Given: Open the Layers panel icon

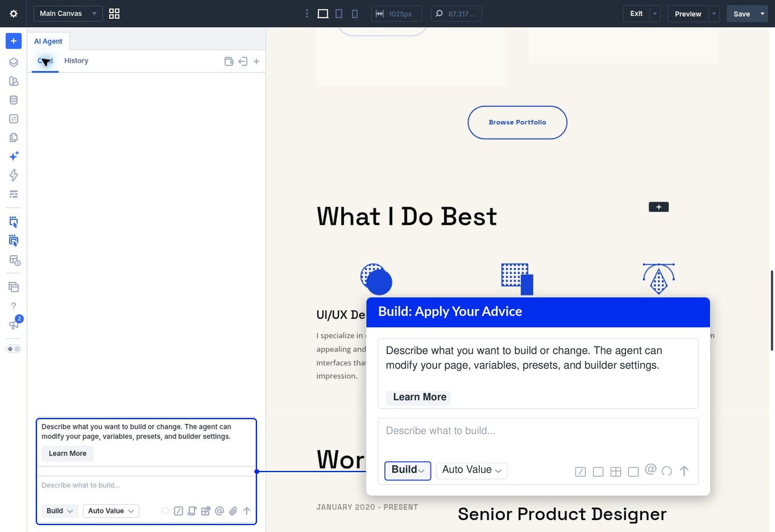Looking at the screenshot, I should 13,62.
